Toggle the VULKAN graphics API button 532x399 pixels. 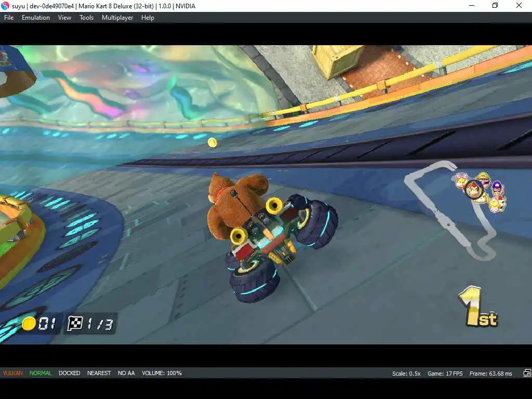[13, 373]
